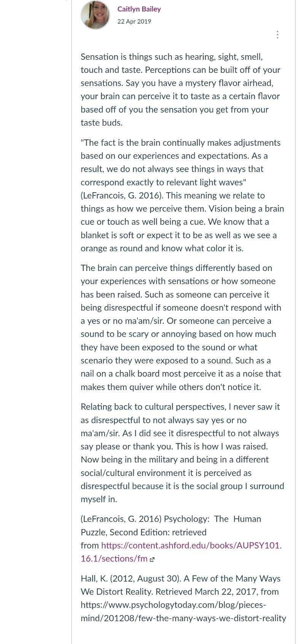This screenshot has width=305, height=644.
Task: Open the three-dot options menu on post
Action: point(278,35)
